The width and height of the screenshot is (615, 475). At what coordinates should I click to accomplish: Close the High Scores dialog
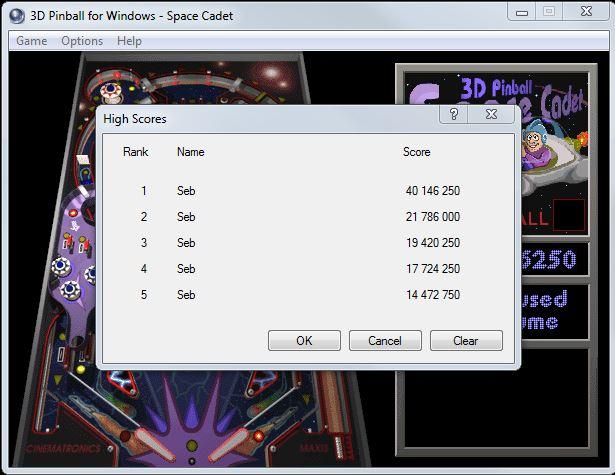click(x=491, y=115)
